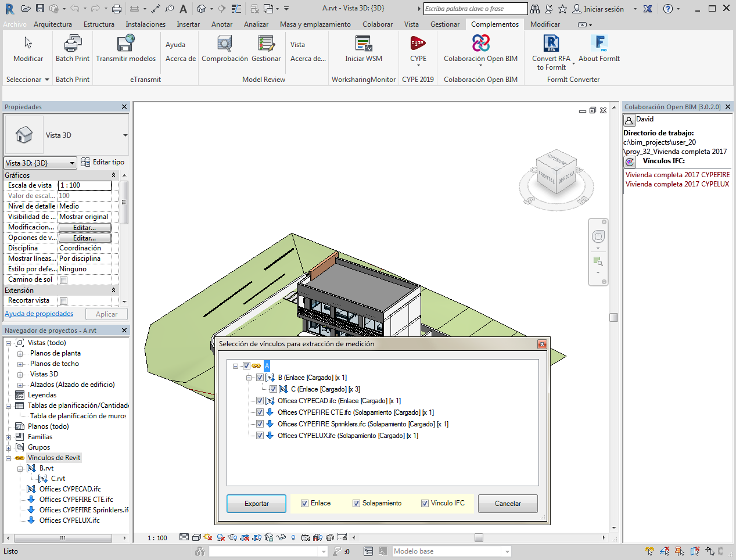Screen dimensions: 736x560
Task: Print from the quick access toolbar
Action: 117,9
